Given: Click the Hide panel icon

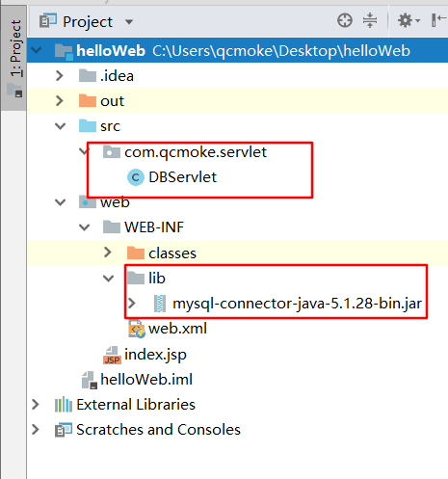Looking at the screenshot, I should (x=439, y=21).
